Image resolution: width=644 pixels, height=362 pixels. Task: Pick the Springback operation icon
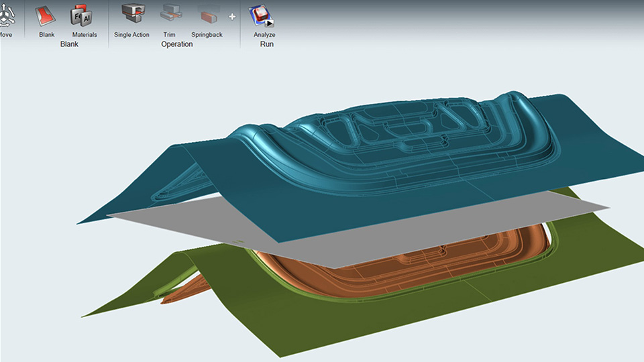click(206, 15)
